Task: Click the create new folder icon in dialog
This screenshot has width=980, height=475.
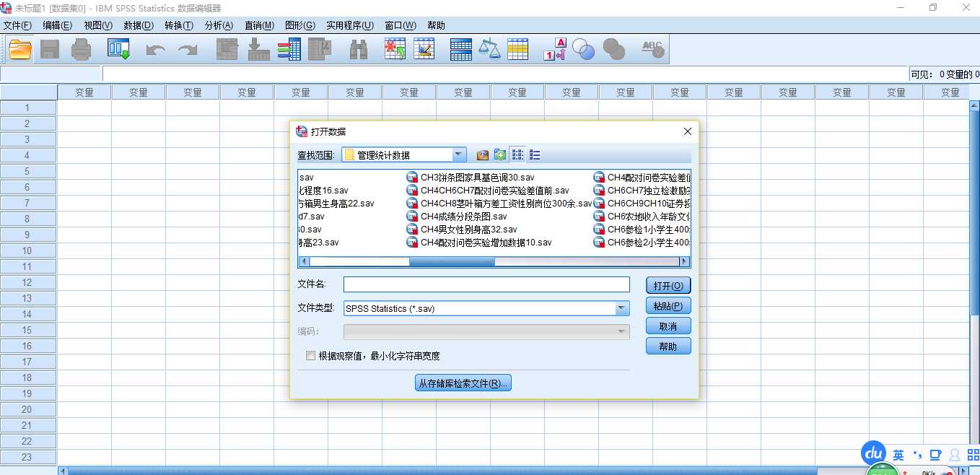Action: coord(500,154)
